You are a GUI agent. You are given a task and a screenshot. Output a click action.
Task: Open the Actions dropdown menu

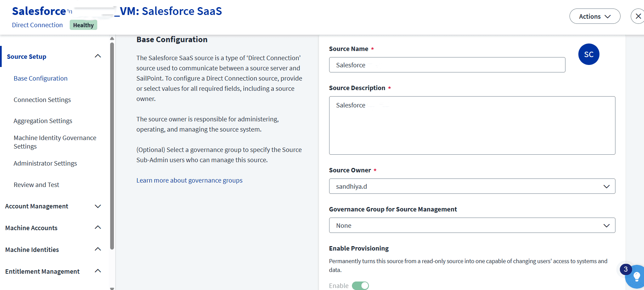coord(595,16)
